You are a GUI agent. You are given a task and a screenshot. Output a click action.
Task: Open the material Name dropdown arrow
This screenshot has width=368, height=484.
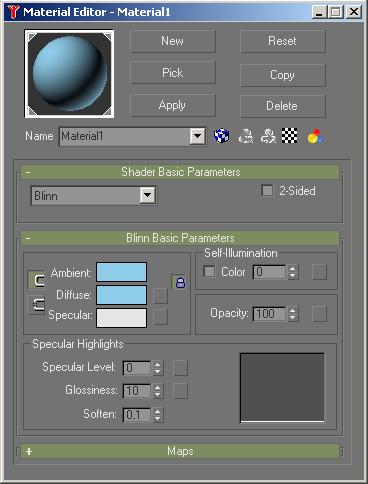[x=197, y=136]
